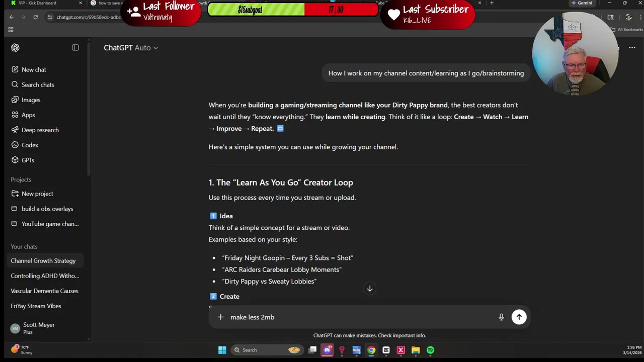Click the user message bubble about channel content

[426, 73]
